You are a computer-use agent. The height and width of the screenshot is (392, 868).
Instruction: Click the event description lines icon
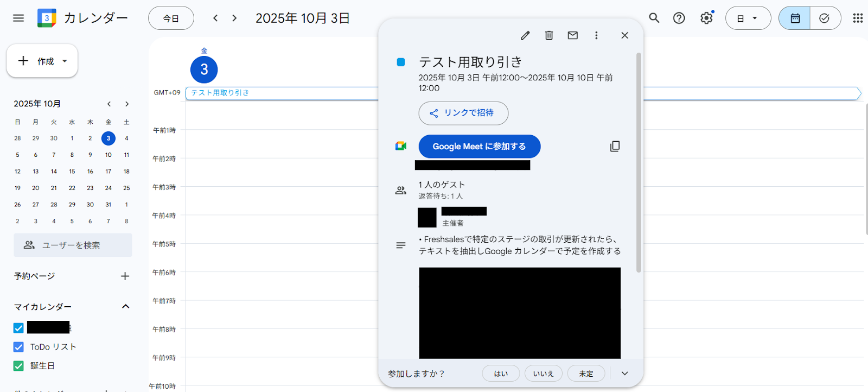pos(401,245)
